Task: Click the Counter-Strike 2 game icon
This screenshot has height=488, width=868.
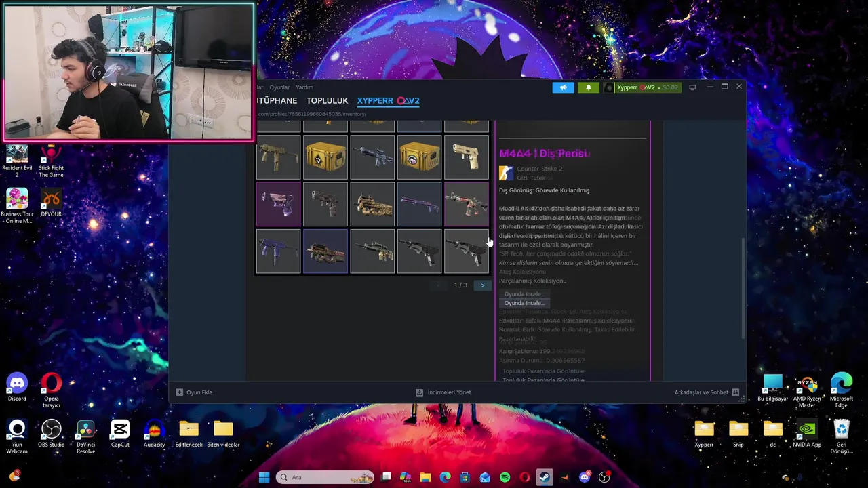Action: click(x=506, y=173)
